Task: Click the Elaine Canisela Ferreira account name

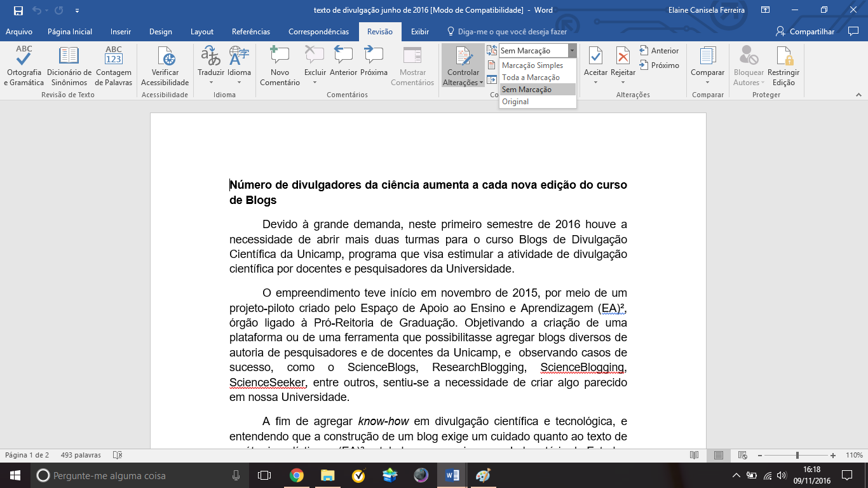Action: click(707, 10)
